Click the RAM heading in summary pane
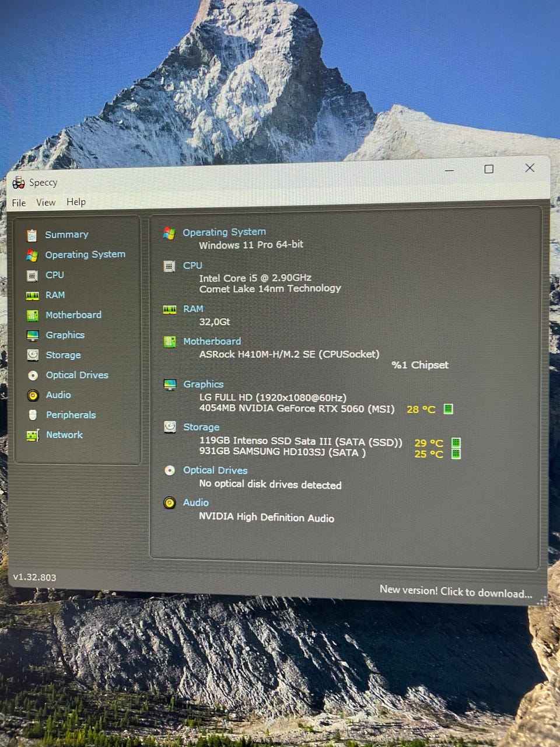This screenshot has height=747, width=560. coord(193,309)
